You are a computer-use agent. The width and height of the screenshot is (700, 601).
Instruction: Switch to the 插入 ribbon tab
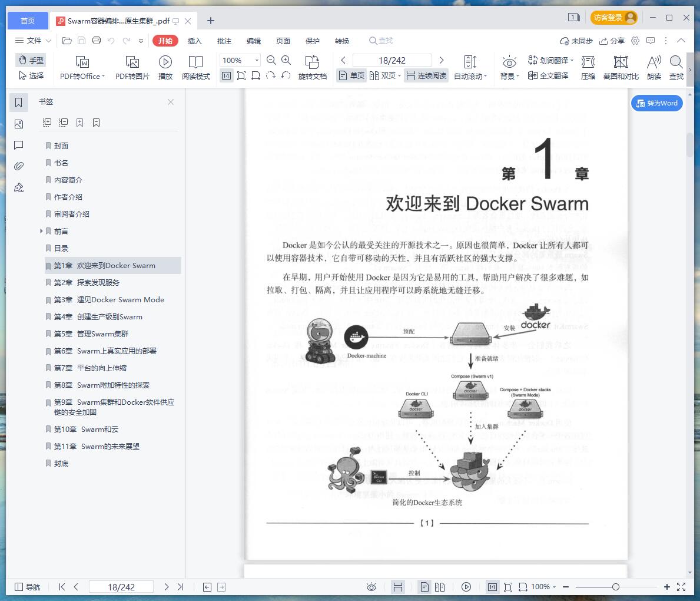point(195,41)
